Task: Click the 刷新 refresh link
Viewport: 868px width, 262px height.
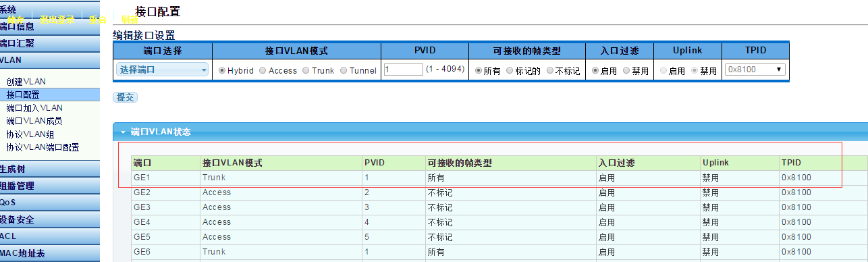Action: pyautogui.click(x=130, y=20)
